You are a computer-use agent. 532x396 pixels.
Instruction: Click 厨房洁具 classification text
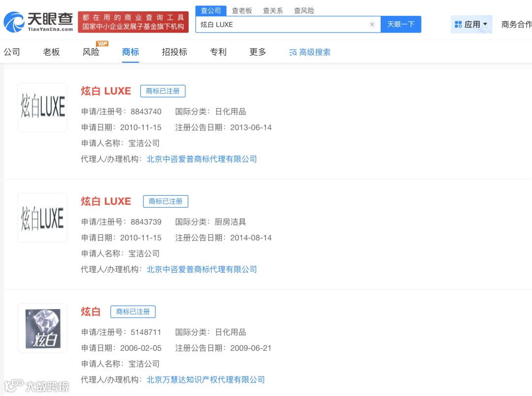pos(231,222)
